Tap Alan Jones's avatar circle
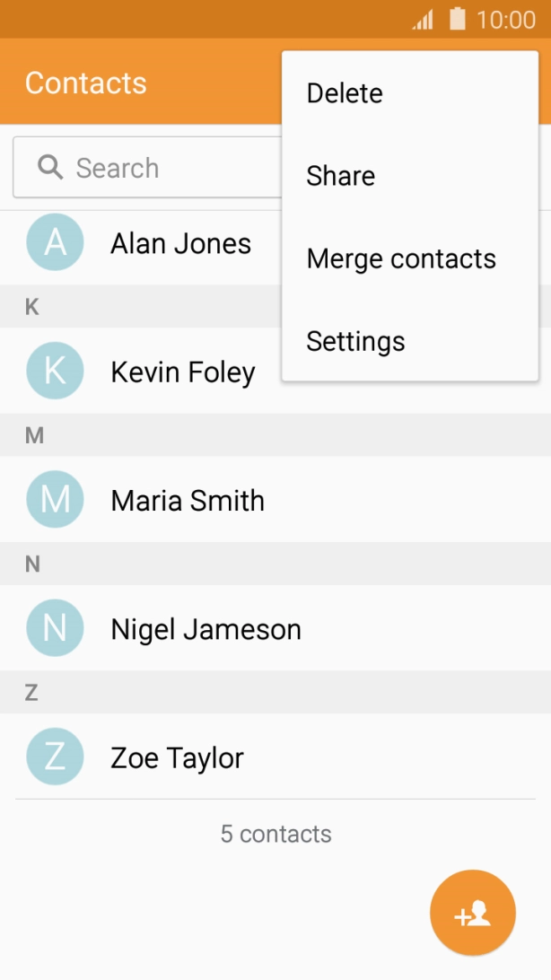Viewport: 551px width, 980px height. click(55, 242)
